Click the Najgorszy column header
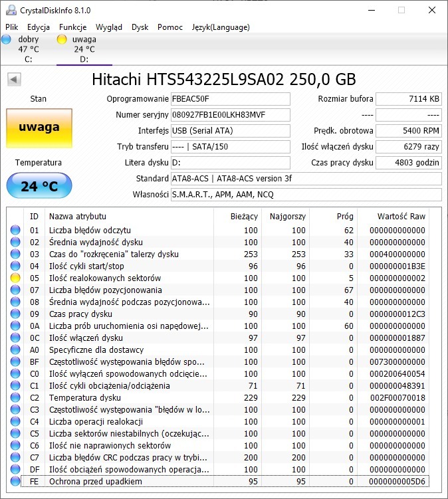Viewport: 448px width, 499px height. (x=286, y=217)
